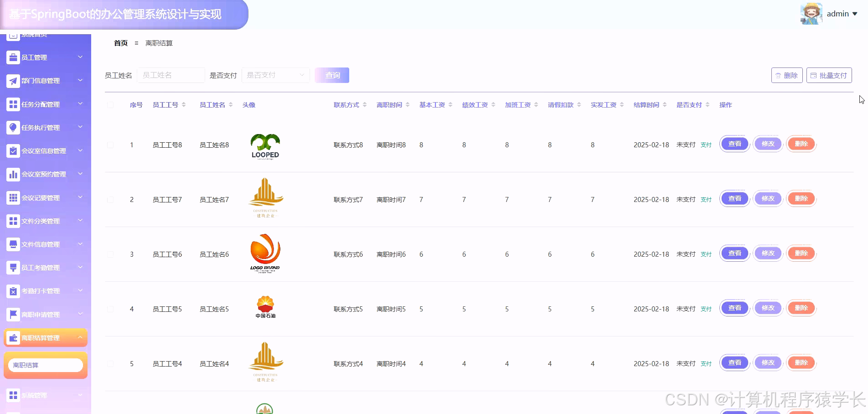Screen dimensions: 868x414
Task: Open 离职申请管理 using its flag icon
Action: click(13, 314)
